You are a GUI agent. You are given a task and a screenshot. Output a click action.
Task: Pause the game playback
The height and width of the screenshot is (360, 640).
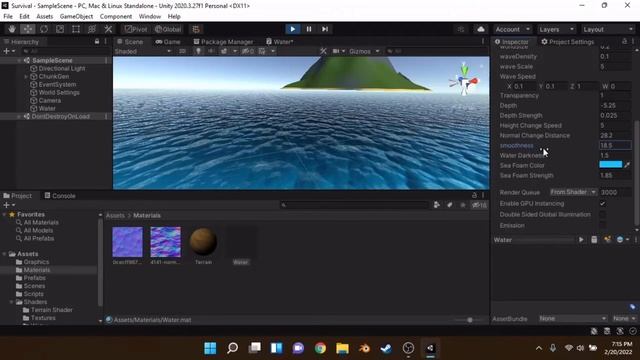[309, 29]
